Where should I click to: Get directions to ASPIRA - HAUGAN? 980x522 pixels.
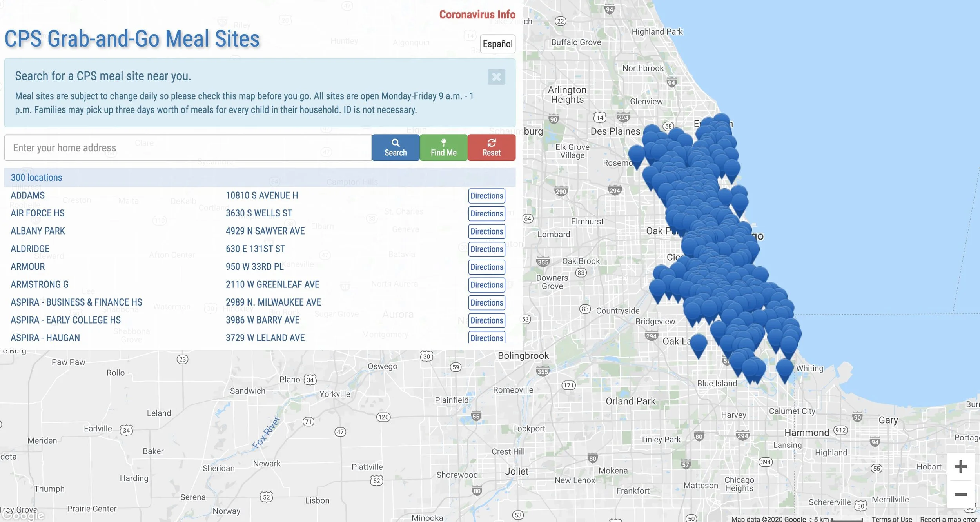tap(486, 338)
